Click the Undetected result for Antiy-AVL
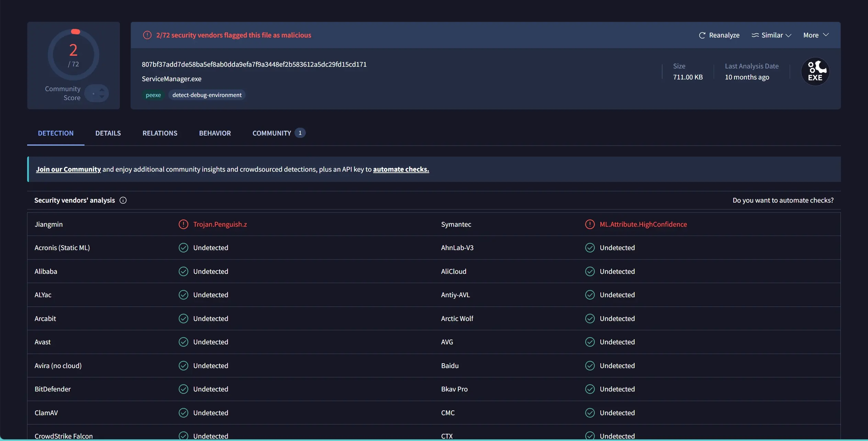Image resolution: width=868 pixels, height=441 pixels. (x=617, y=295)
